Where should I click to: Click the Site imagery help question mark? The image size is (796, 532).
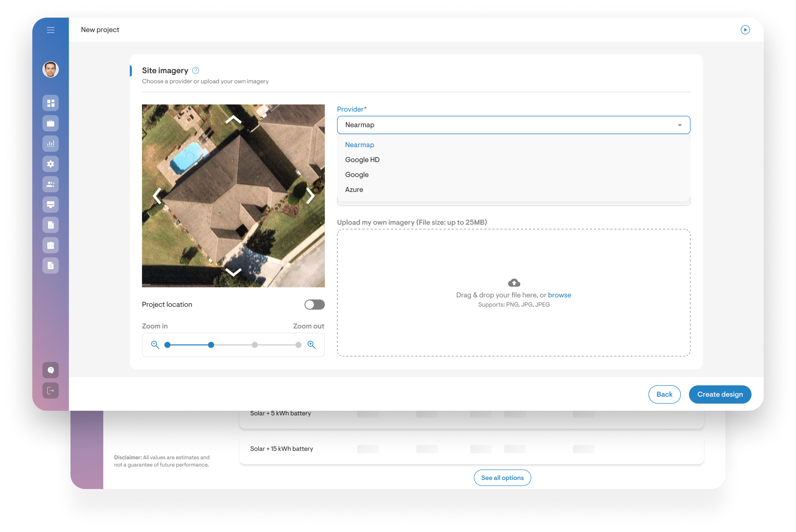[196, 70]
